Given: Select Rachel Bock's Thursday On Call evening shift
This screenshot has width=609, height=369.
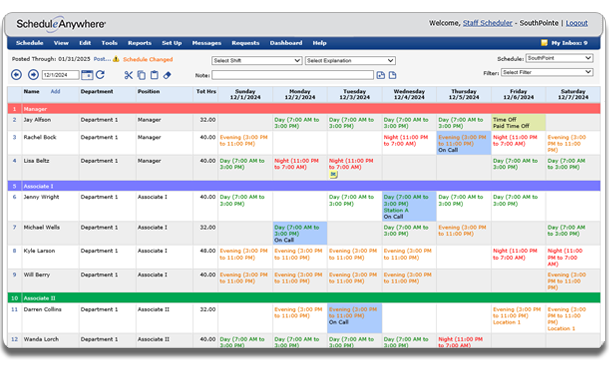Looking at the screenshot, I should click(464, 143).
